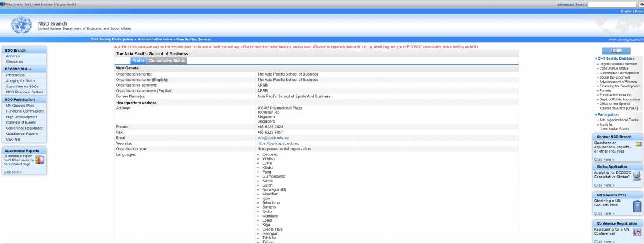Switch to the Consultative Status tab
644x244 pixels.
[x=167, y=60]
